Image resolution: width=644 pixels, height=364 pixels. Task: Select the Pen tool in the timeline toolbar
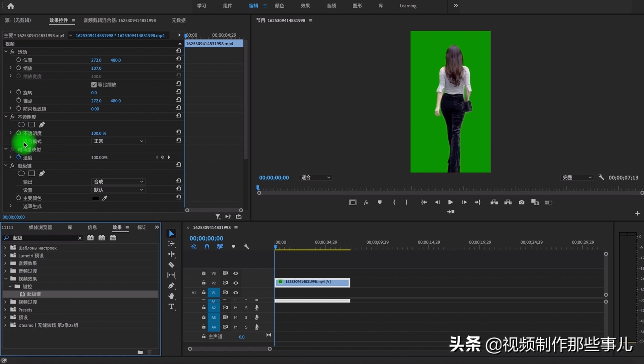(x=171, y=286)
